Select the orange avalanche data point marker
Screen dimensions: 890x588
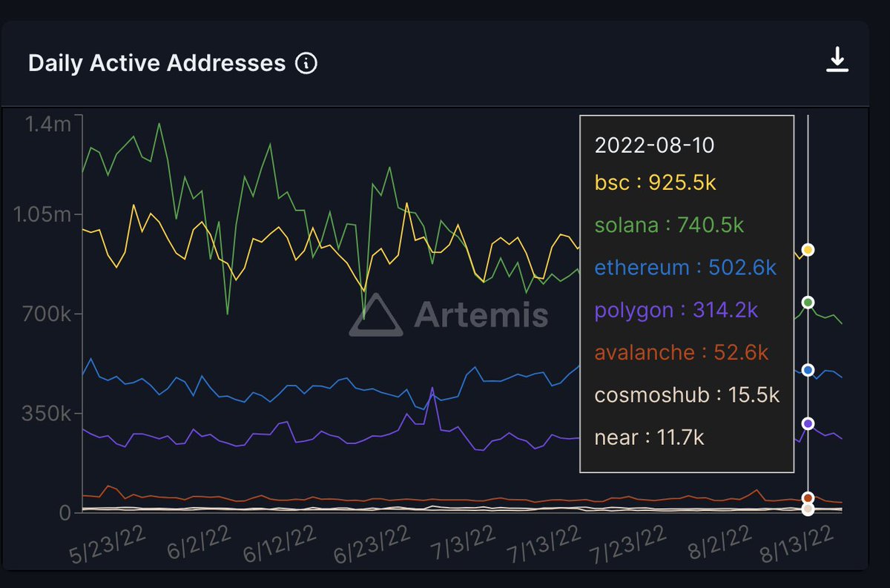click(808, 498)
